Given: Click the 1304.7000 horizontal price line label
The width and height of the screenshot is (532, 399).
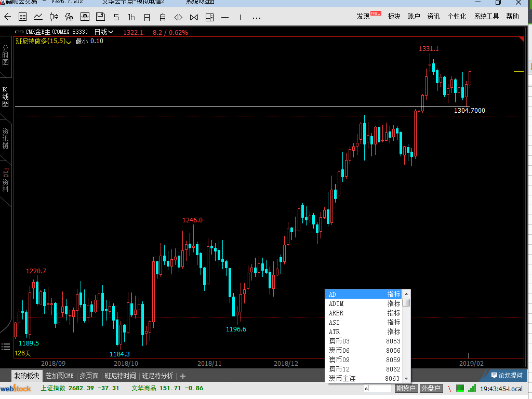Looking at the screenshot, I should click(x=470, y=110).
